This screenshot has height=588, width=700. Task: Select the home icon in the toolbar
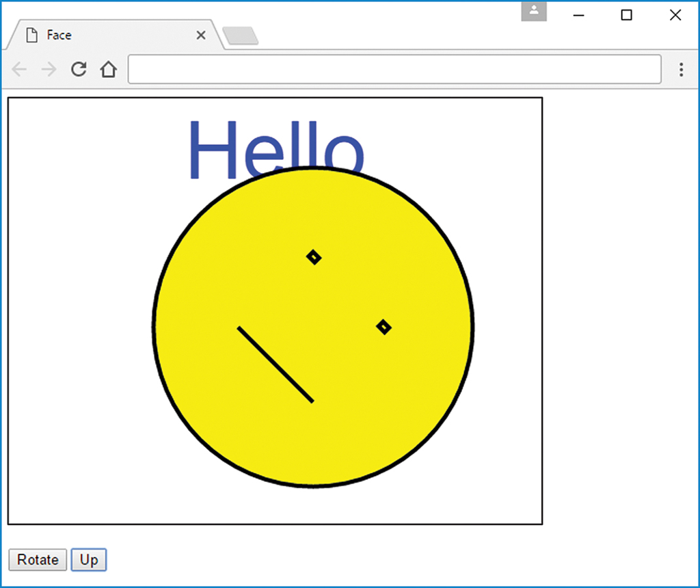tap(109, 69)
